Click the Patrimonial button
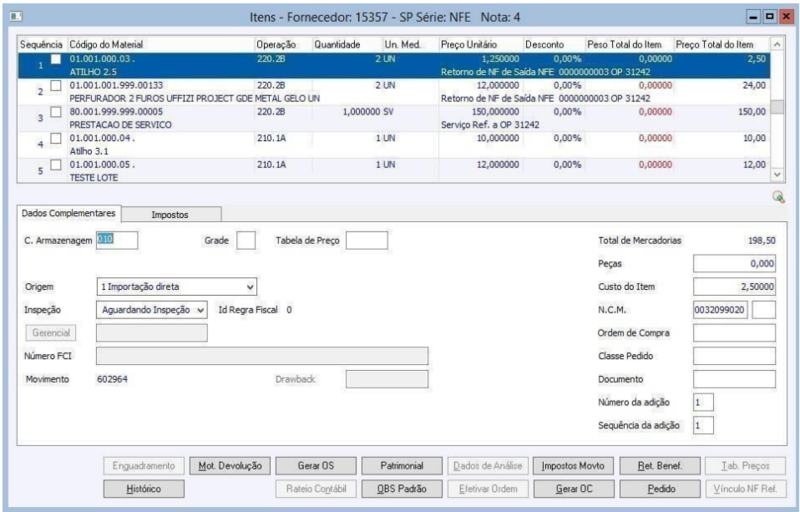Screen dimensions: 800x512 [x=401, y=466]
